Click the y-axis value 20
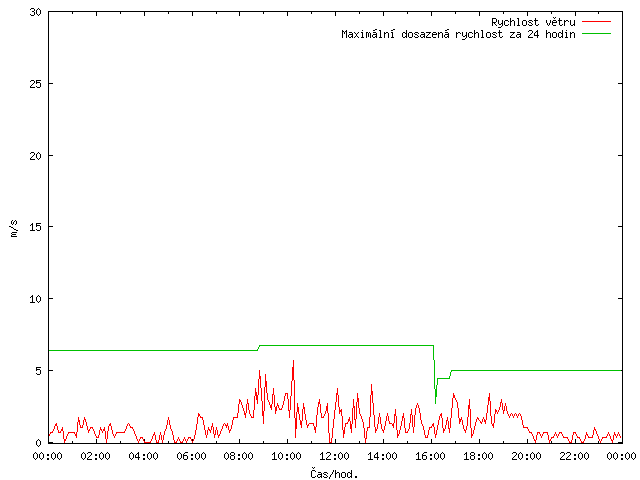The image size is (640, 480). click(36, 156)
